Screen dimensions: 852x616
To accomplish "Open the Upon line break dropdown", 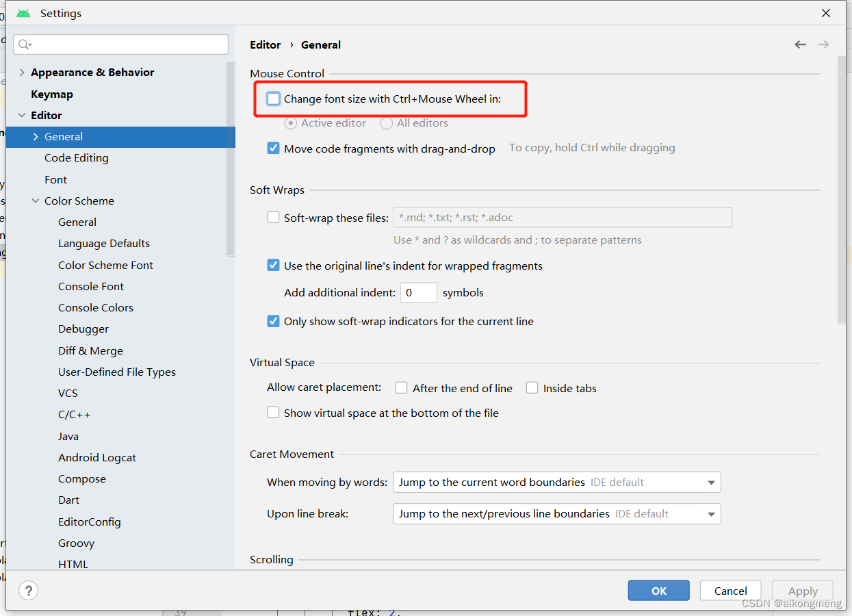I will (557, 513).
